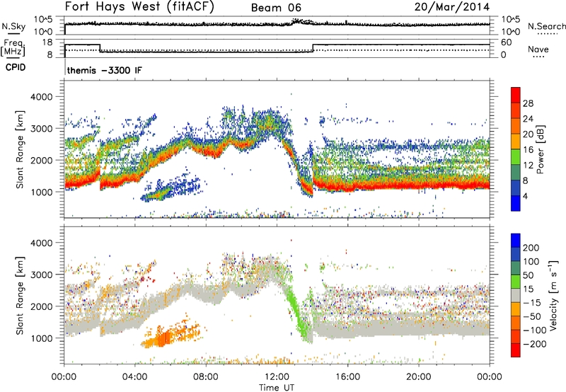Click the '24' label on the power colorbar
The width and height of the screenshot is (566, 392).
(528, 119)
